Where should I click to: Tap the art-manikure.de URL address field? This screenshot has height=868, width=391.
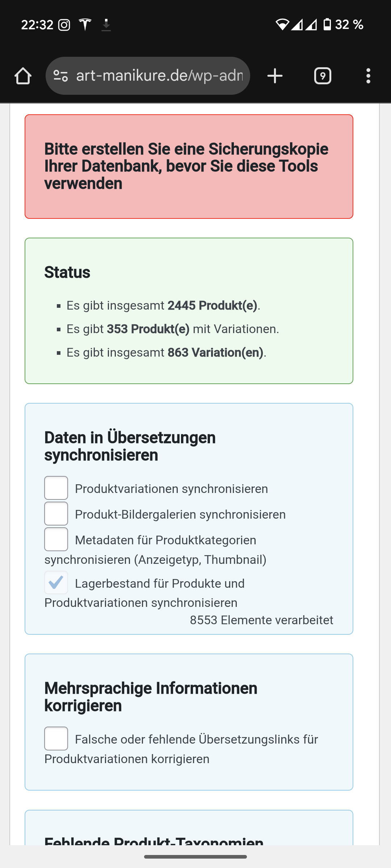pyautogui.click(x=159, y=76)
